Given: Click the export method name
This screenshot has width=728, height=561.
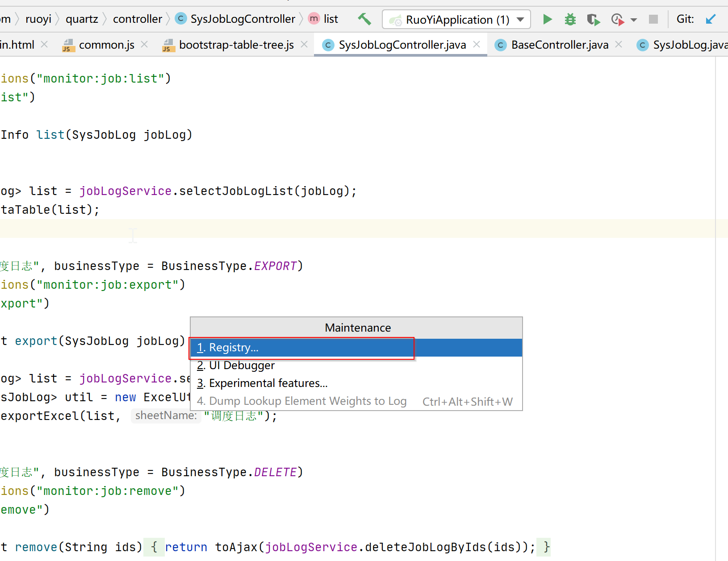Looking at the screenshot, I should pyautogui.click(x=36, y=341).
